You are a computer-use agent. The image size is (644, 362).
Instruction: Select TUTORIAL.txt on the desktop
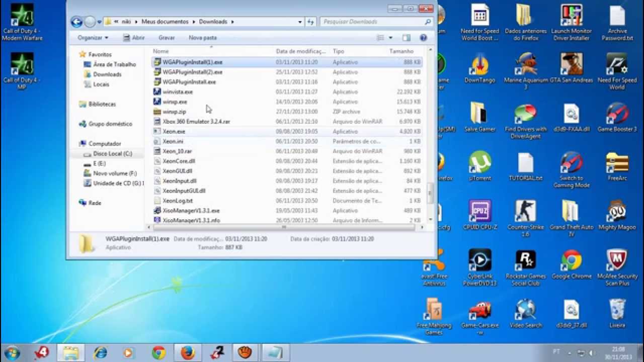[x=525, y=166]
